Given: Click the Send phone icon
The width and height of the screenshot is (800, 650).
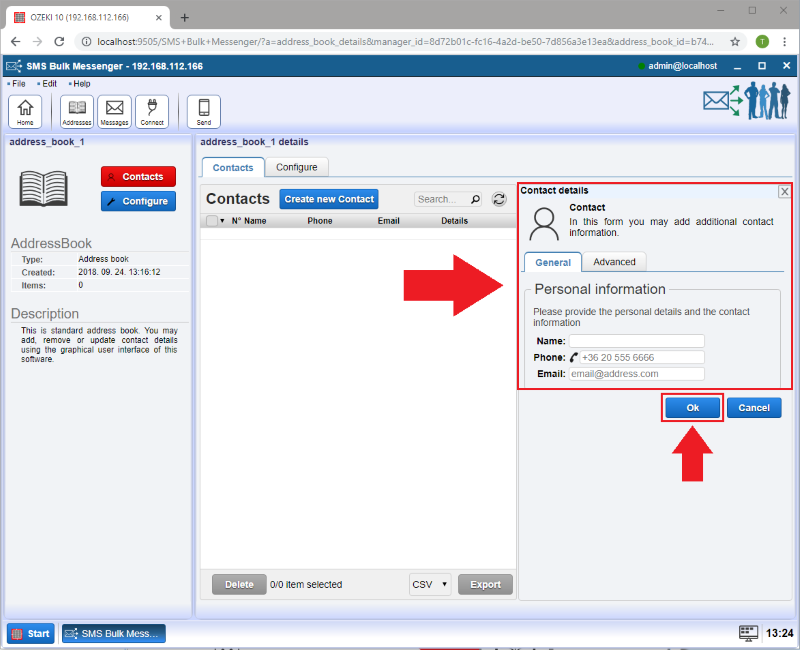Looking at the screenshot, I should tap(204, 111).
